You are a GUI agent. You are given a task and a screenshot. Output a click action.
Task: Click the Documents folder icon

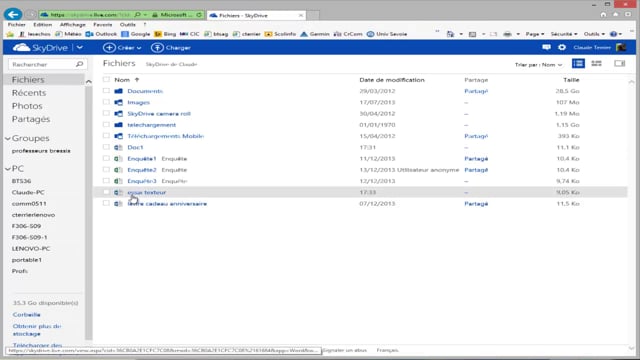coord(118,91)
